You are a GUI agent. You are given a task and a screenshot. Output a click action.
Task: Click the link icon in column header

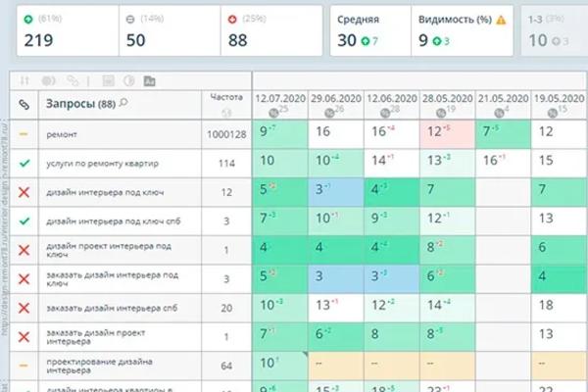pyautogui.click(x=24, y=105)
